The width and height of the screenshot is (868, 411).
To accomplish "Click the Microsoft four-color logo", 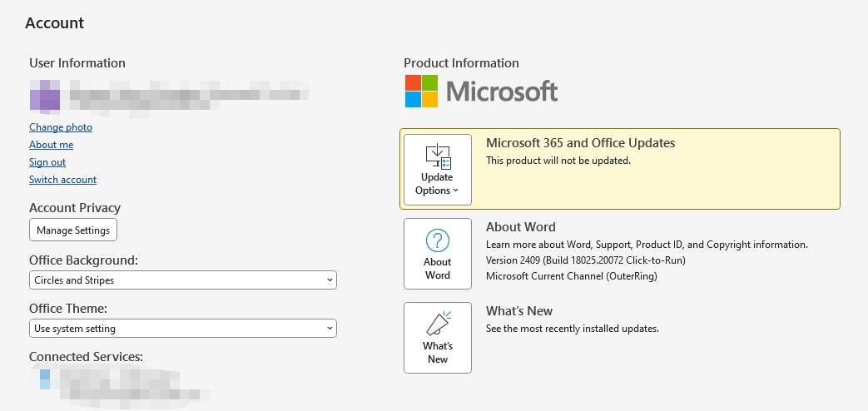I will click(x=421, y=92).
